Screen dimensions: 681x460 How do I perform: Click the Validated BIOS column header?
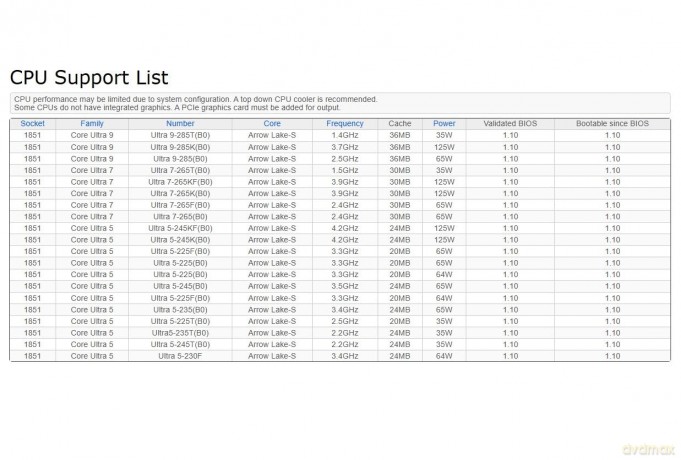click(510, 124)
